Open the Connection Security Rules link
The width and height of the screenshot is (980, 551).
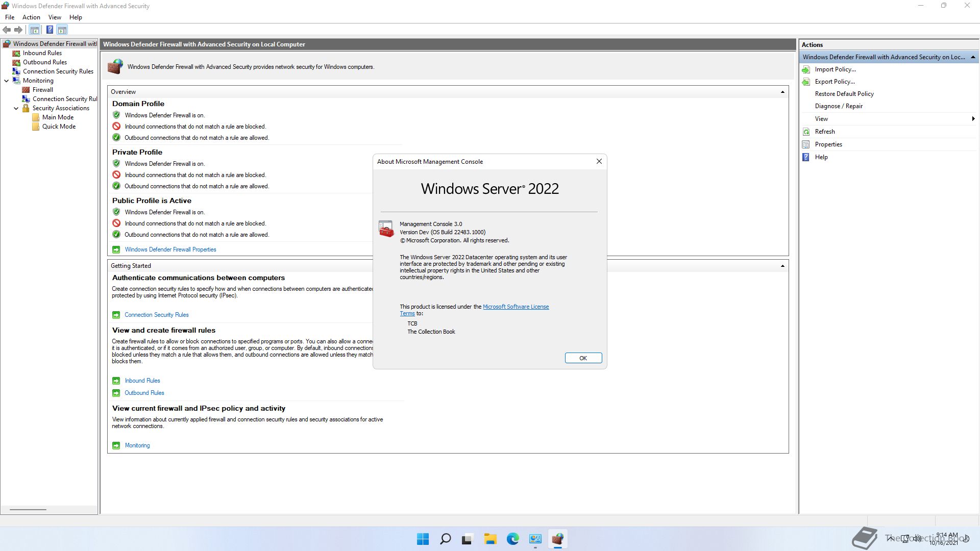(157, 315)
